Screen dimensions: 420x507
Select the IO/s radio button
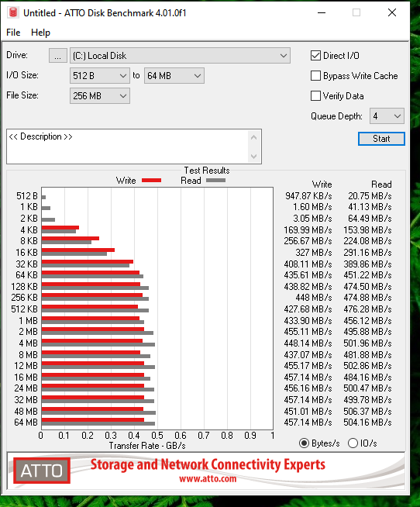tap(353, 443)
